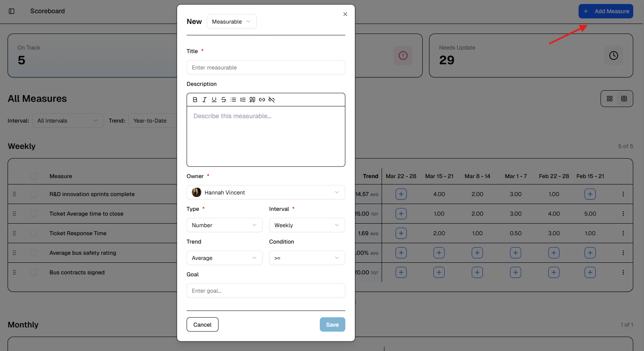Insert a numbered list
This screenshot has height=351, width=644.
243,100
